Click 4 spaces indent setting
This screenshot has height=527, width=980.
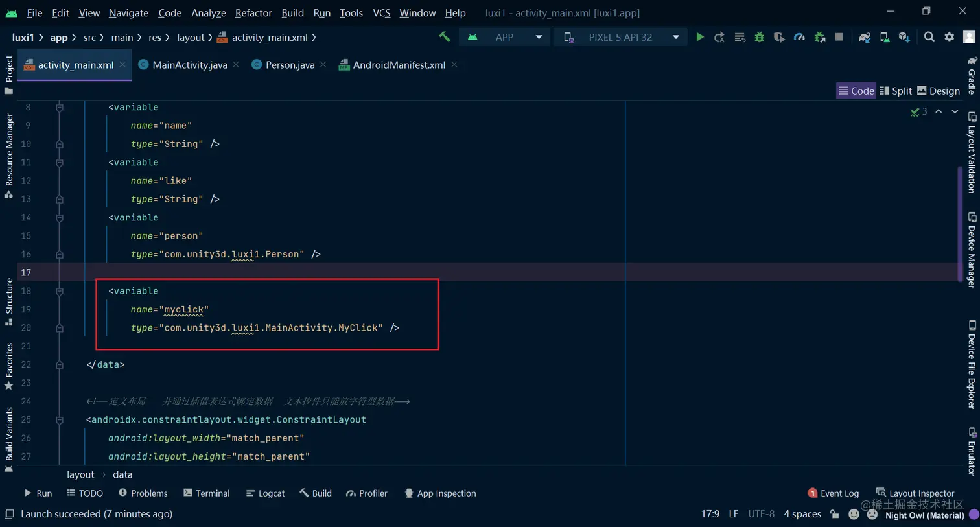tap(802, 514)
